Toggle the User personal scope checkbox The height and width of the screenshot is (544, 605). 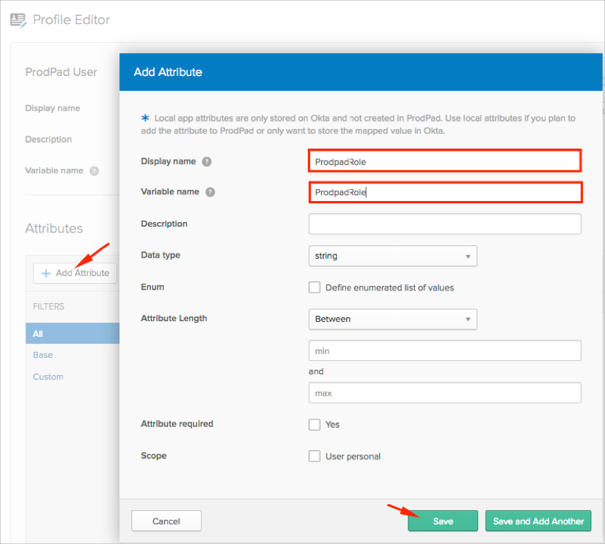315,457
